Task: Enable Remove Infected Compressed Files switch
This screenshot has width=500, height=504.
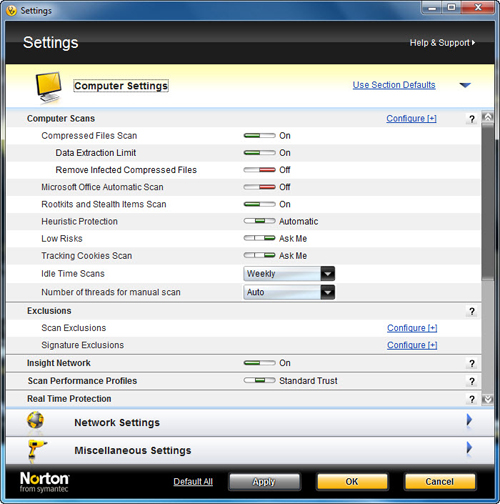Action: [259, 170]
